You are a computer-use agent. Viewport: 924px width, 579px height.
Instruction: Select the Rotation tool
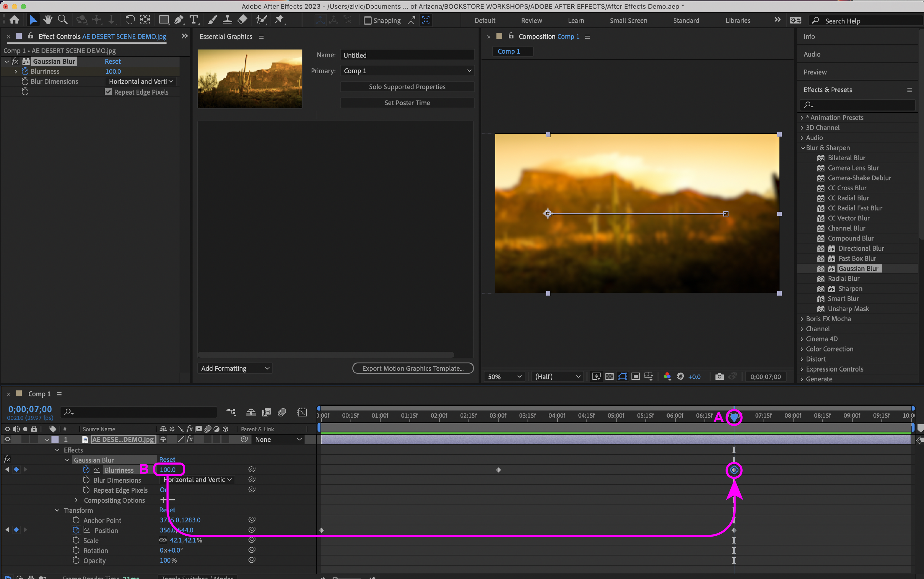(130, 20)
